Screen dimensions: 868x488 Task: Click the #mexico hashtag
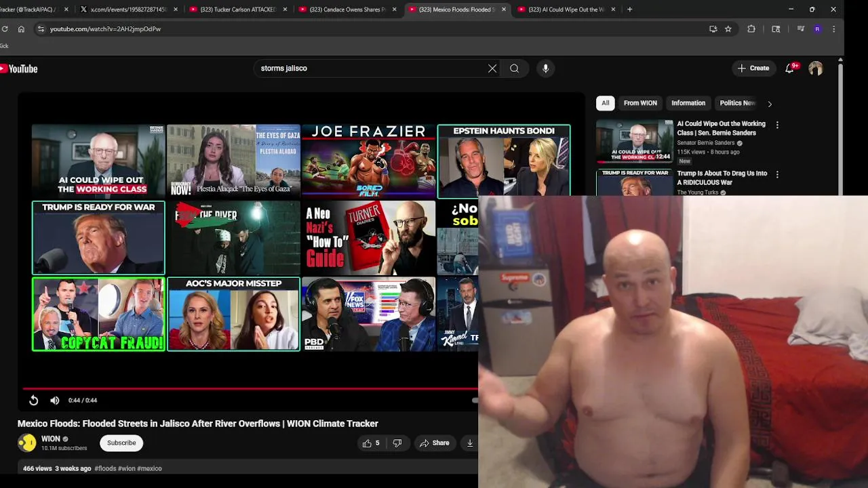coord(150,468)
